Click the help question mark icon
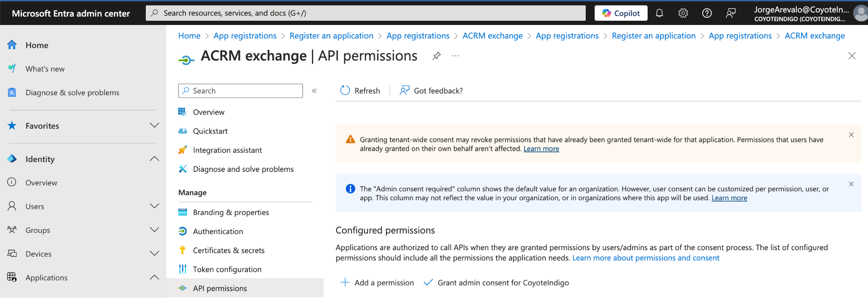Screen dimensions: 868x298 point(707,13)
